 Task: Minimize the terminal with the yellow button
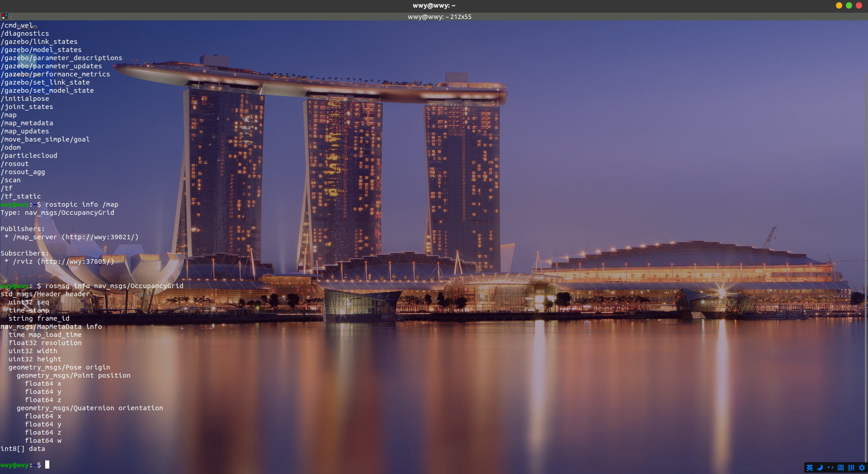pos(839,5)
